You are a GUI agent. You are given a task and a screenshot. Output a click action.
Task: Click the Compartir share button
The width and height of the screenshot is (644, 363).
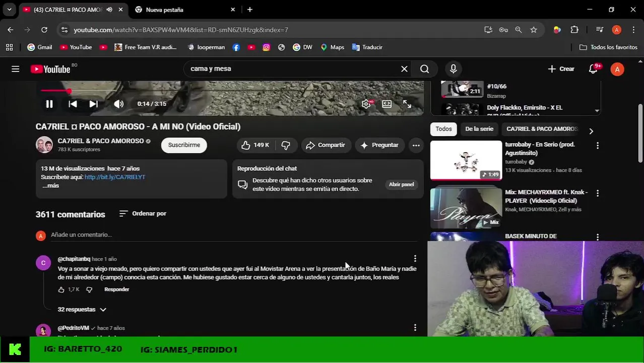click(326, 145)
